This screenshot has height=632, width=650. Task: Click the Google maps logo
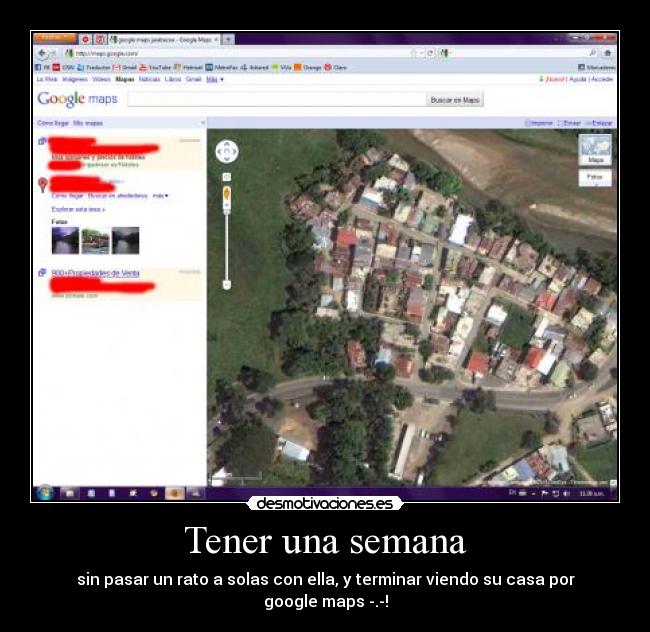[x=77, y=99]
